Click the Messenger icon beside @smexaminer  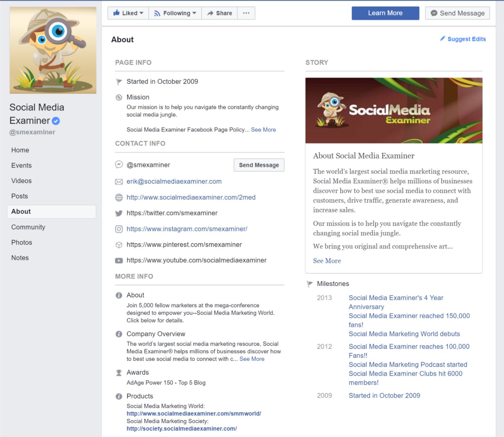[119, 165]
